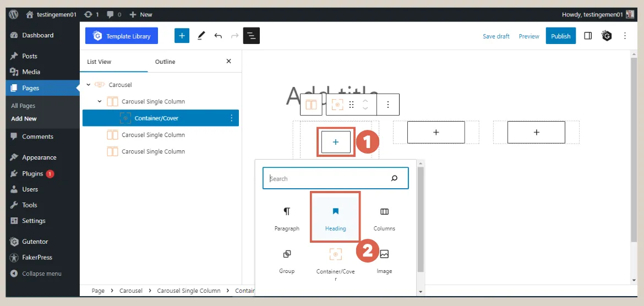This screenshot has width=644, height=306.
Task: Open Plugins in the admin sidebar
Action: click(32, 173)
